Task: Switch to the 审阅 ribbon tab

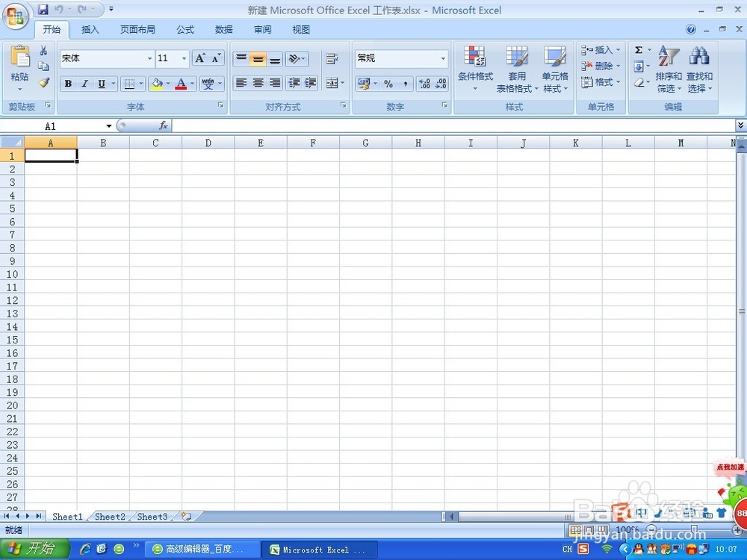Action: coord(262,30)
